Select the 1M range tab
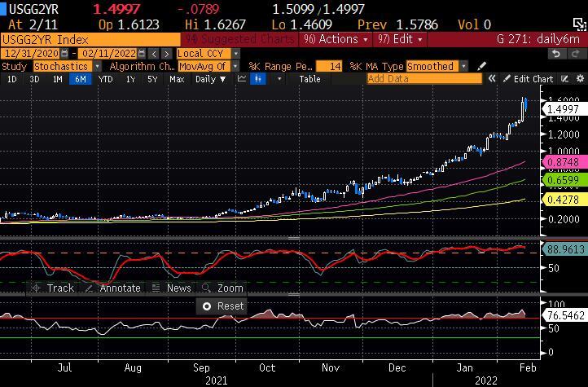Viewport: 588px width, 387px height. pos(57,79)
